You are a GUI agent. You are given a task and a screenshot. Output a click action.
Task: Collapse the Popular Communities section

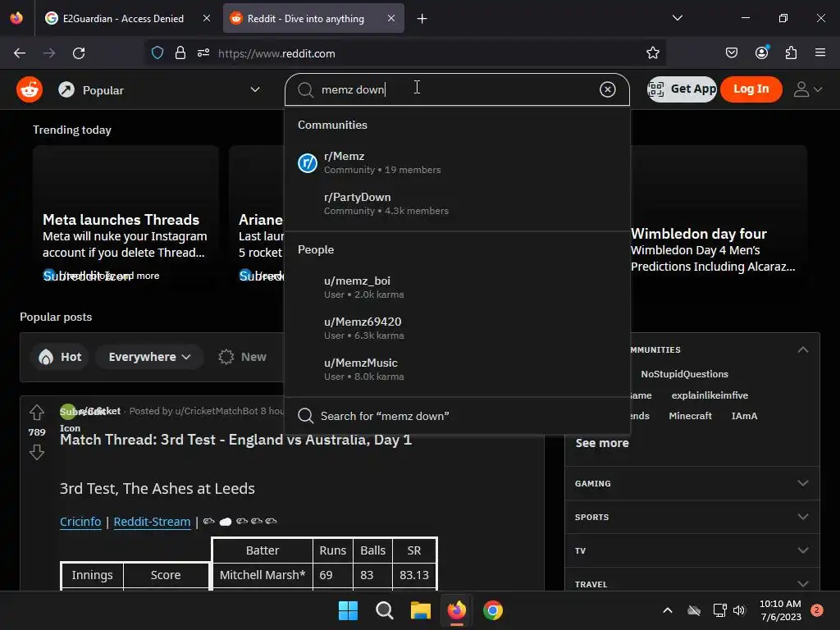click(802, 349)
